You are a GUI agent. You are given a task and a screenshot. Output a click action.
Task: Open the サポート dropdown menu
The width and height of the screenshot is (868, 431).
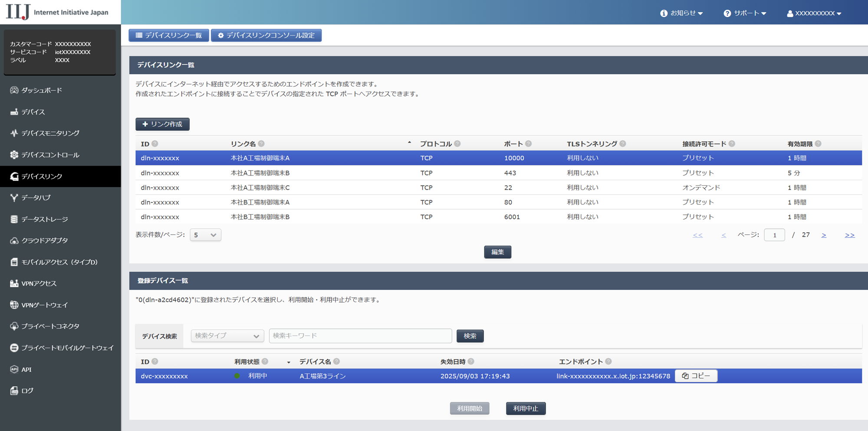[x=745, y=13]
